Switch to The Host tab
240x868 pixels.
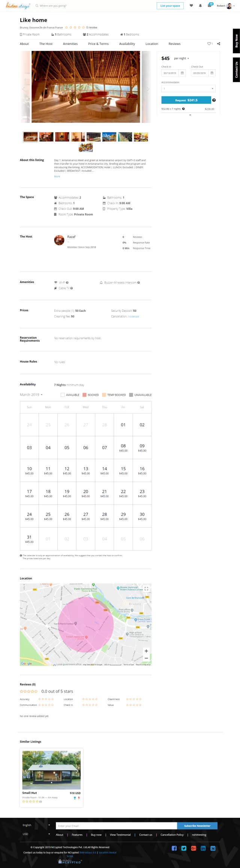coord(46,44)
